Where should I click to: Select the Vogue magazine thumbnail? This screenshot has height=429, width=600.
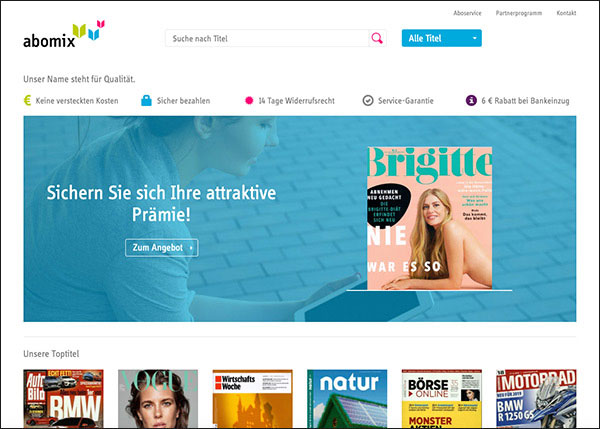tap(158, 398)
